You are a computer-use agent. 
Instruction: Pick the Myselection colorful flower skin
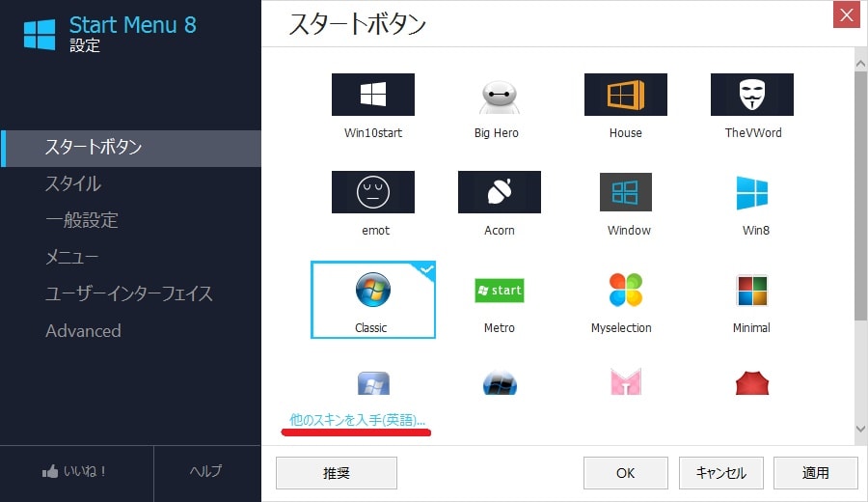tap(626, 290)
